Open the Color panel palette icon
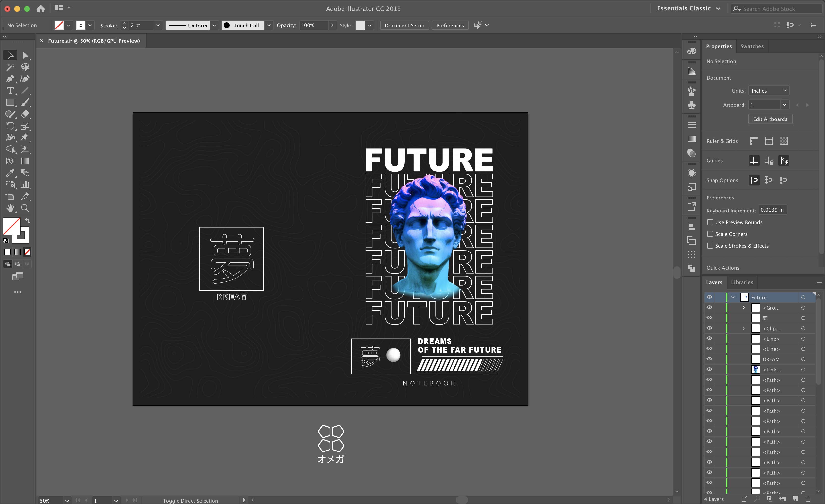The height and width of the screenshot is (504, 825). [x=691, y=51]
